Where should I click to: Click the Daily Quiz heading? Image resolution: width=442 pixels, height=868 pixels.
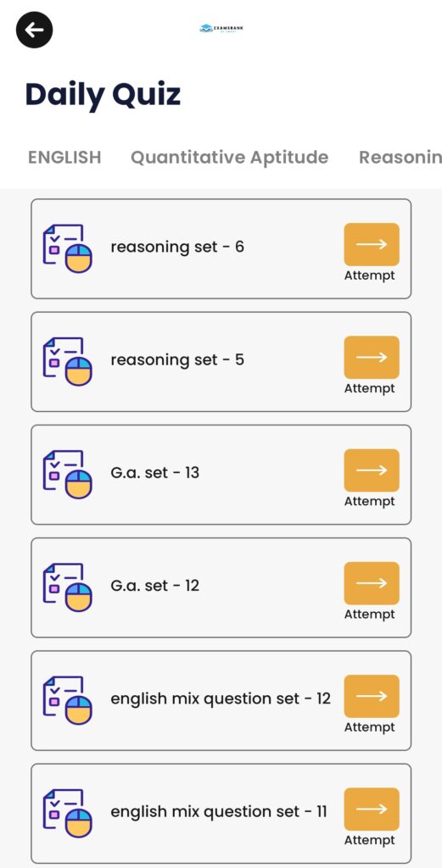(x=103, y=95)
